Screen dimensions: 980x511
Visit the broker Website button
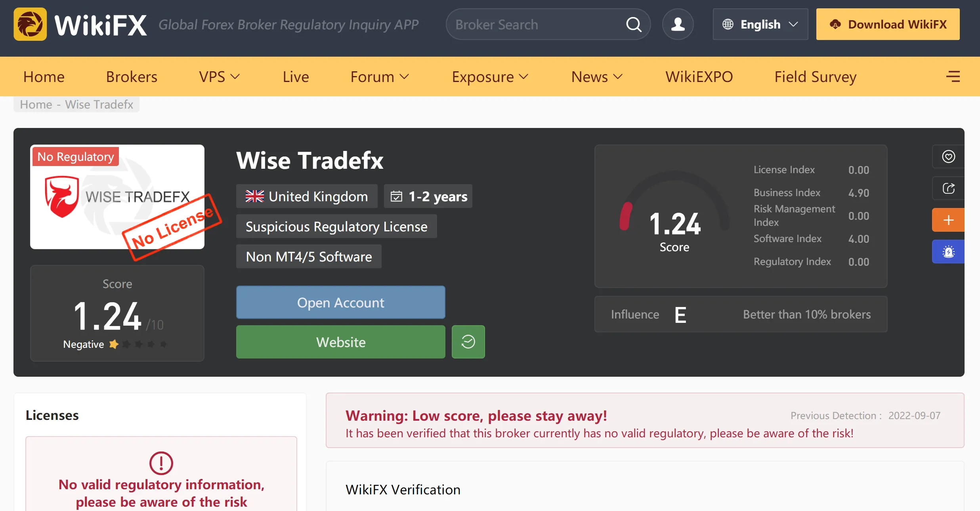341,342
